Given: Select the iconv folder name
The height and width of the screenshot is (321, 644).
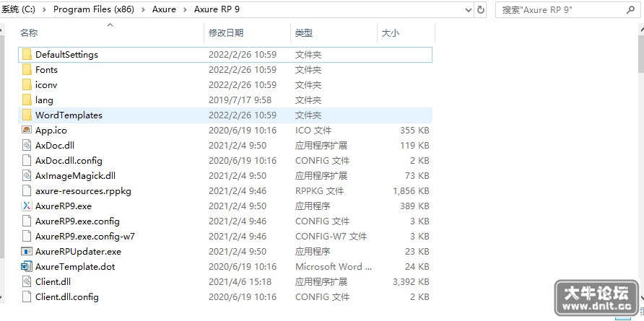Looking at the screenshot, I should tap(46, 85).
